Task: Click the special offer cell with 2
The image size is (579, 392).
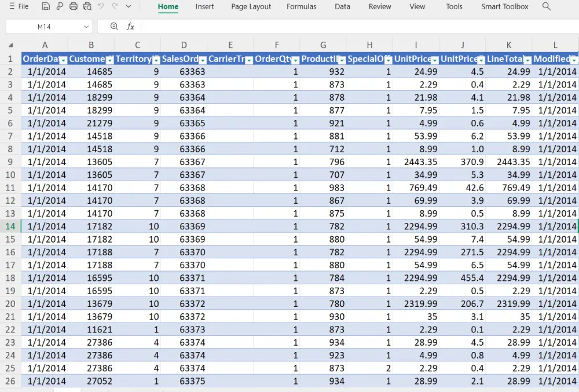Action: pyautogui.click(x=369, y=368)
